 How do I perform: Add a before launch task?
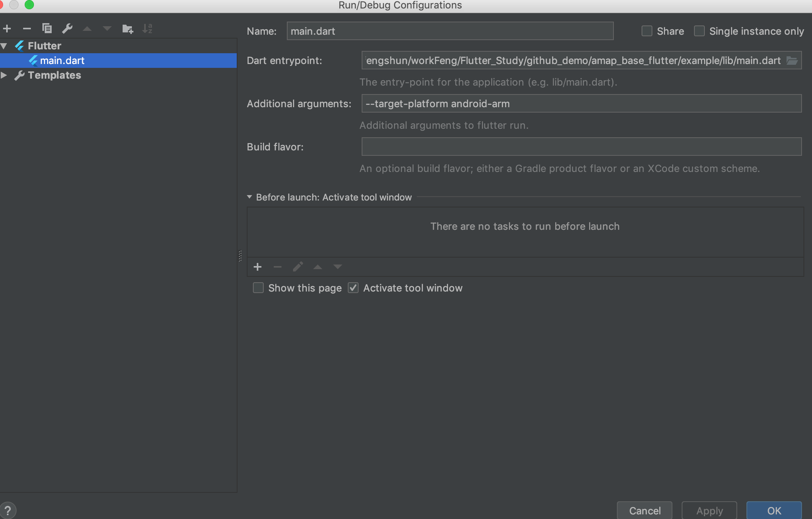pyautogui.click(x=258, y=267)
